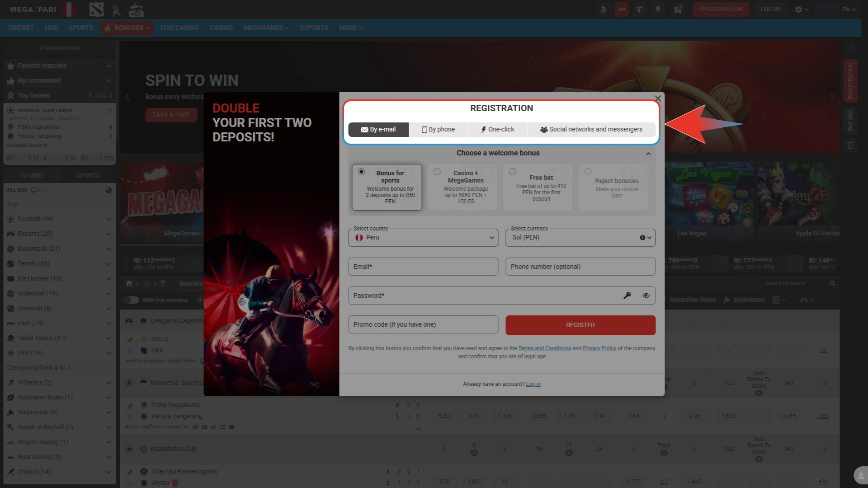Open the gift box bonus icon
The height and width of the screenshot is (488, 868).
tap(677, 9)
